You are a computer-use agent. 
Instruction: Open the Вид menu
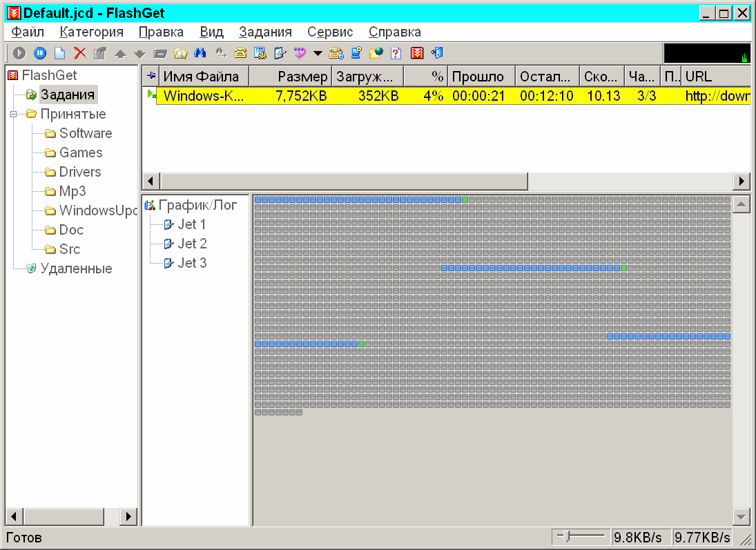tap(212, 32)
